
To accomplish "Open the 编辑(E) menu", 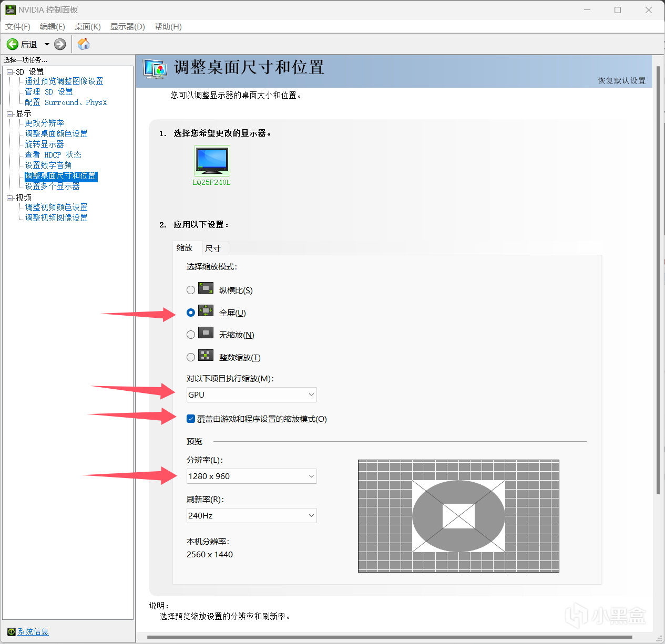I will tap(53, 27).
